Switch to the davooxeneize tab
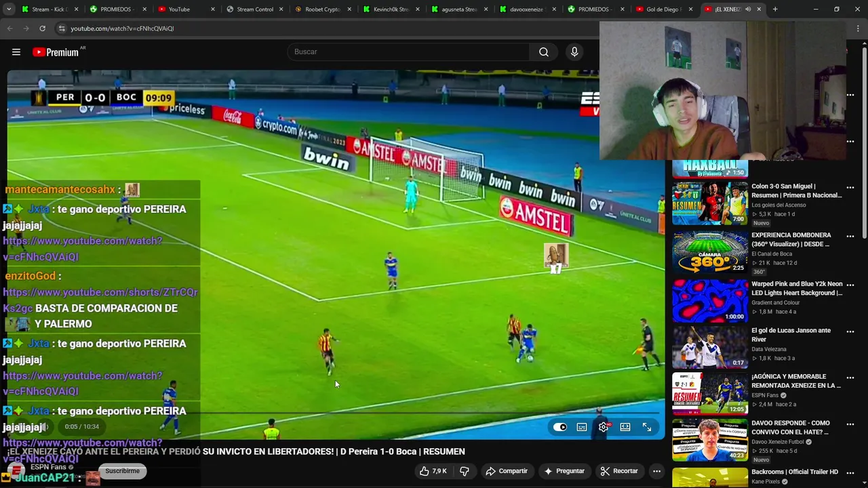 point(526,9)
